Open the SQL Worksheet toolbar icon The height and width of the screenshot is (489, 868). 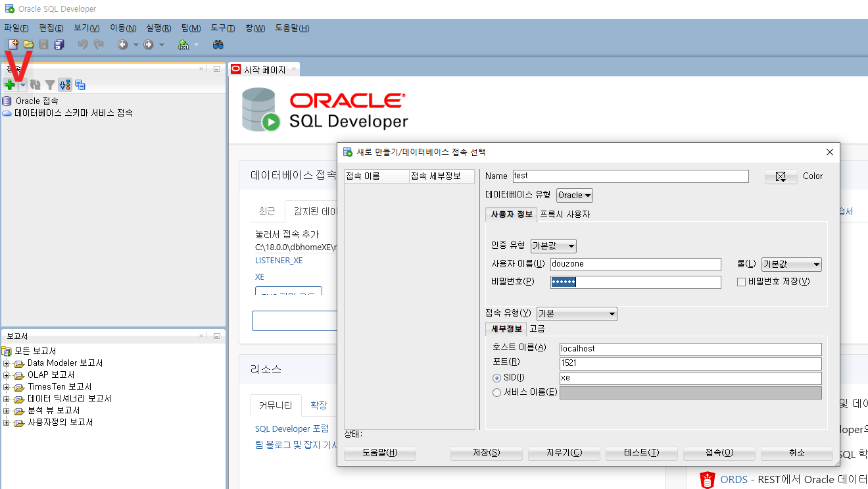184,44
